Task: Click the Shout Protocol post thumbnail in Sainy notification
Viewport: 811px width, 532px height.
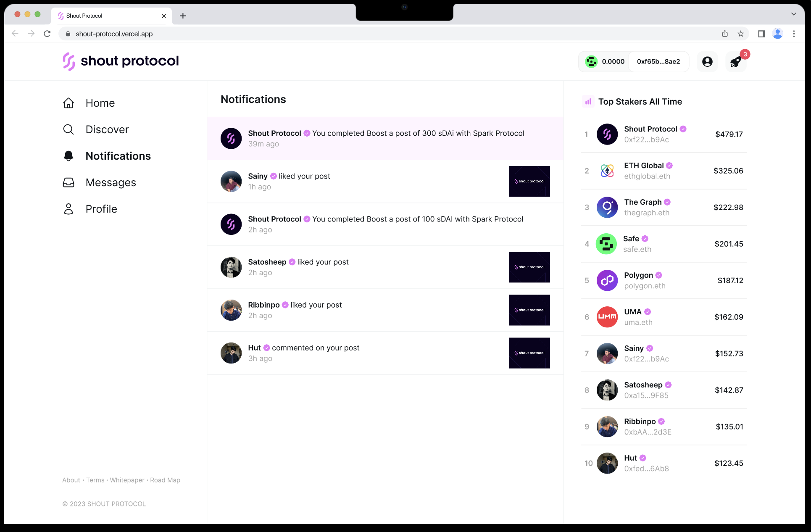Action: point(528,181)
